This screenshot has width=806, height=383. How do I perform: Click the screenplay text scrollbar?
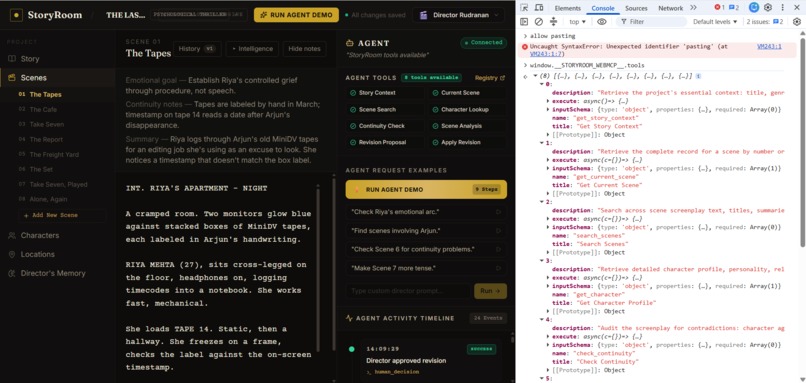(x=318, y=270)
